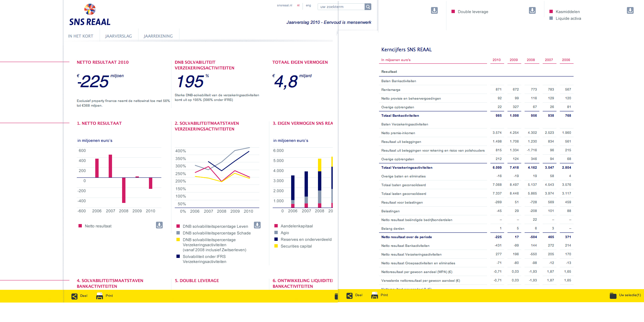Viewport: 644px width, 322px height.
Task: Switch language to nl
Action: click(x=298, y=5)
